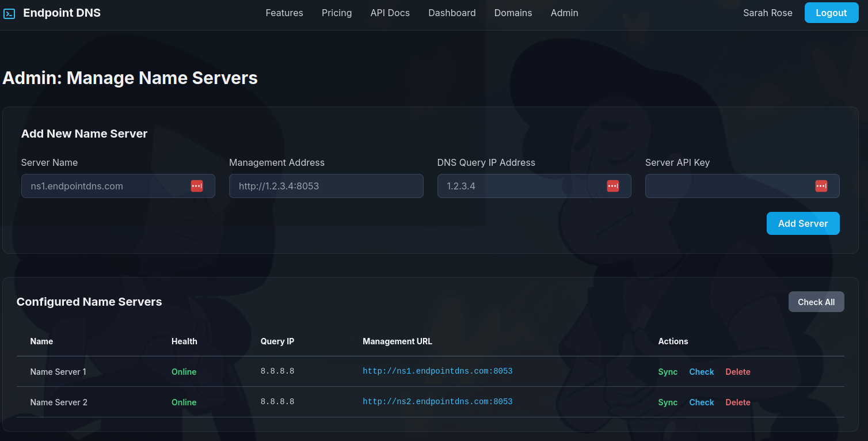Viewport: 868px width, 441px height.
Task: Open API Docs in the navigation bar
Action: (390, 13)
